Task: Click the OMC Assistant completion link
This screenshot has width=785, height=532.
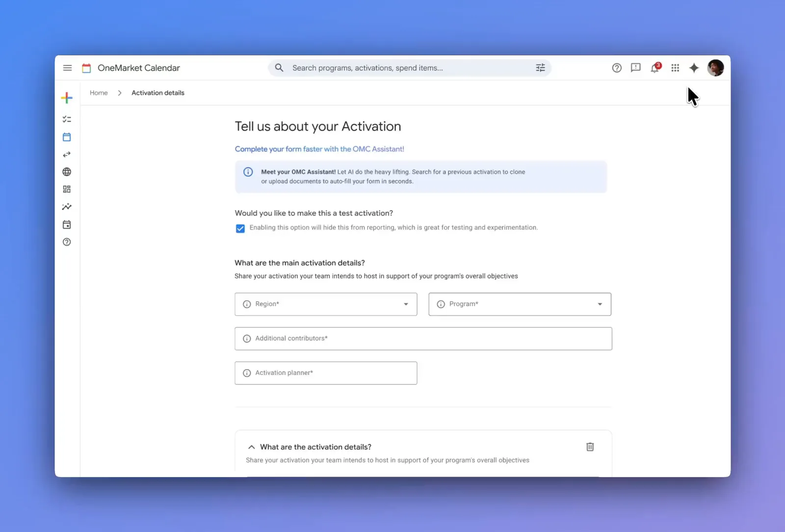Action: click(319, 149)
